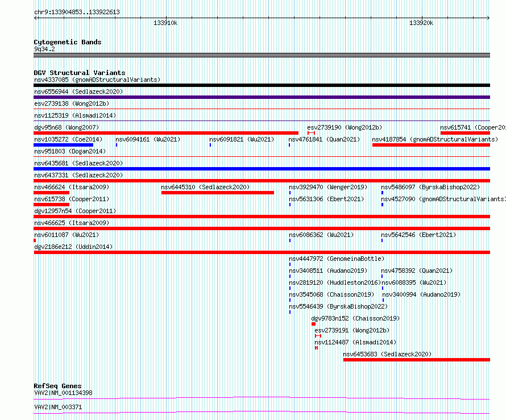The height and width of the screenshot is (420, 506).
Task: Select nsv4447972 (GenomeinaBottle) label
Action: [x=337, y=259]
